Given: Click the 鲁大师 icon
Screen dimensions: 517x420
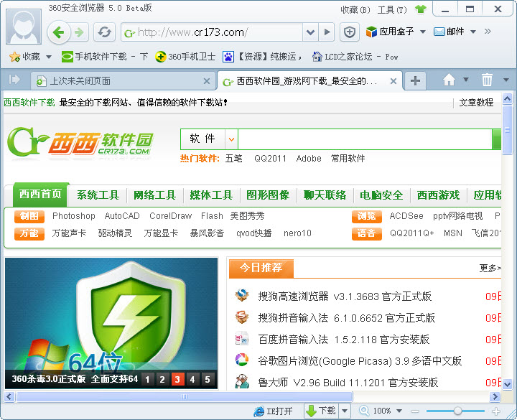Looking at the screenshot, I should (242, 382).
